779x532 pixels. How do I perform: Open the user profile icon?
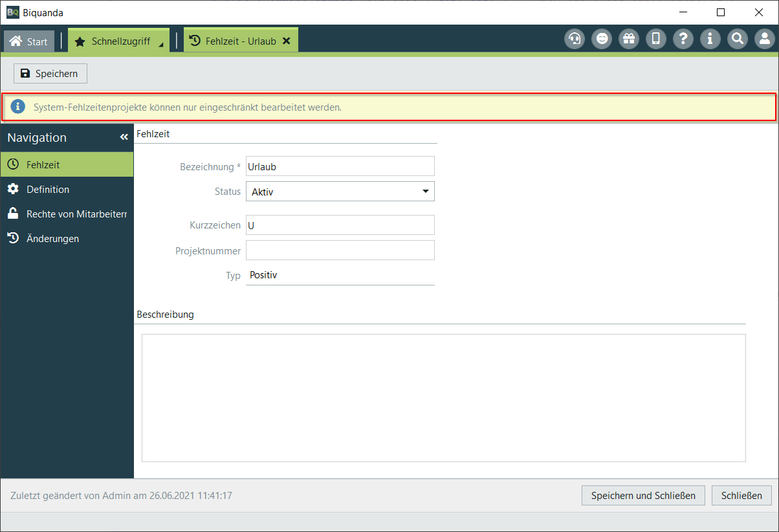(765, 39)
